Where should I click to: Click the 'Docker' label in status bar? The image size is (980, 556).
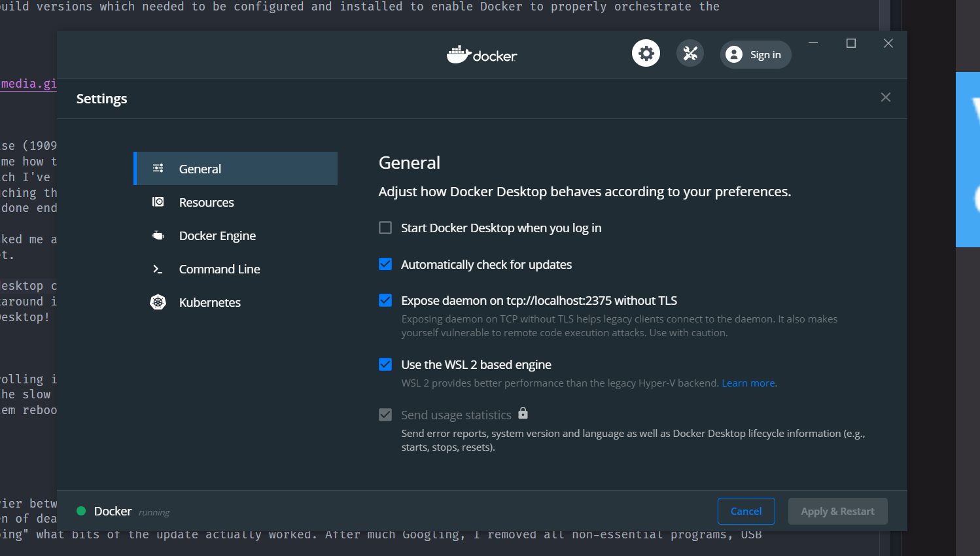pyautogui.click(x=113, y=511)
